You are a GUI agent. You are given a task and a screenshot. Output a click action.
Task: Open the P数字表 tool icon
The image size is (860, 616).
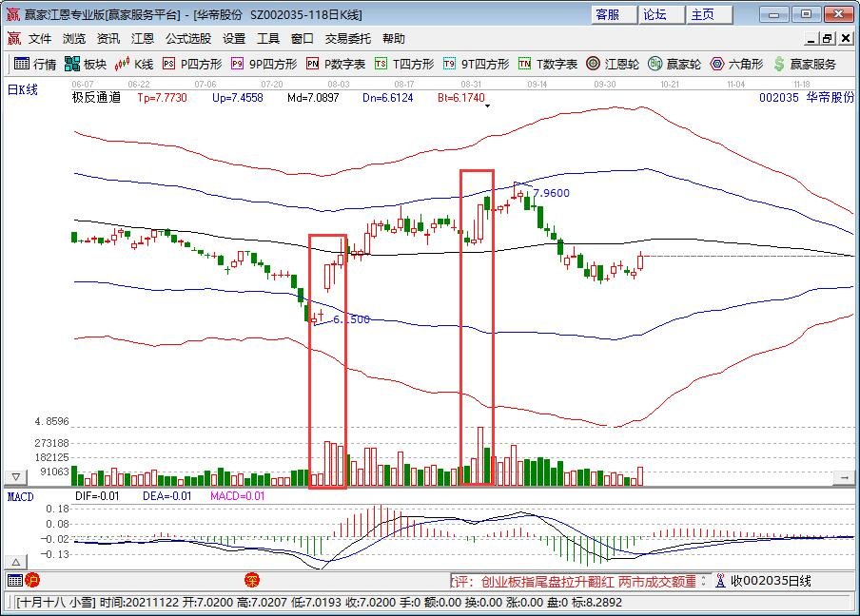[312, 64]
